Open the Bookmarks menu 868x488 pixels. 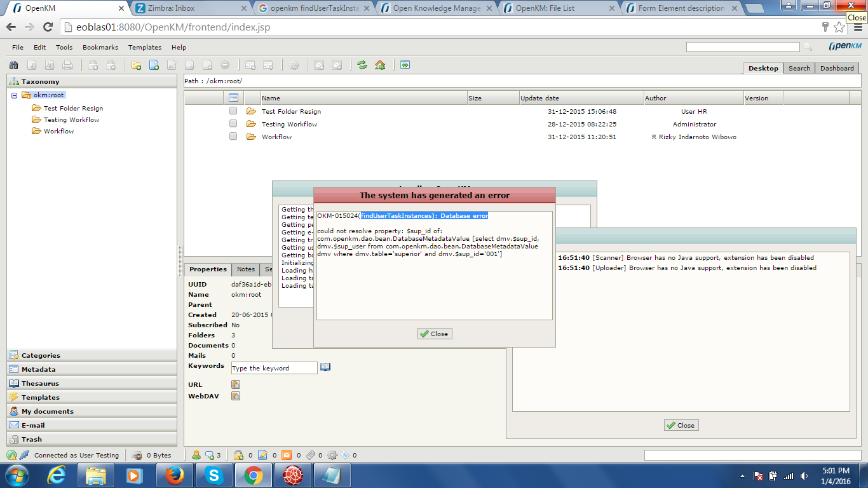click(x=100, y=48)
